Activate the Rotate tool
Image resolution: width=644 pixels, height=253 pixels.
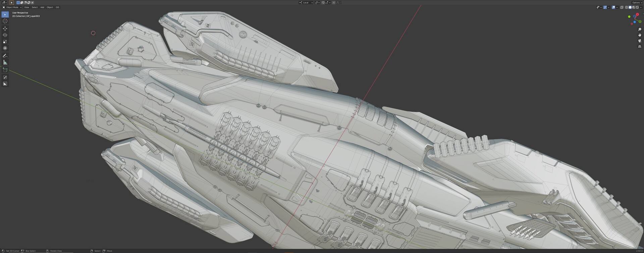click(x=5, y=35)
